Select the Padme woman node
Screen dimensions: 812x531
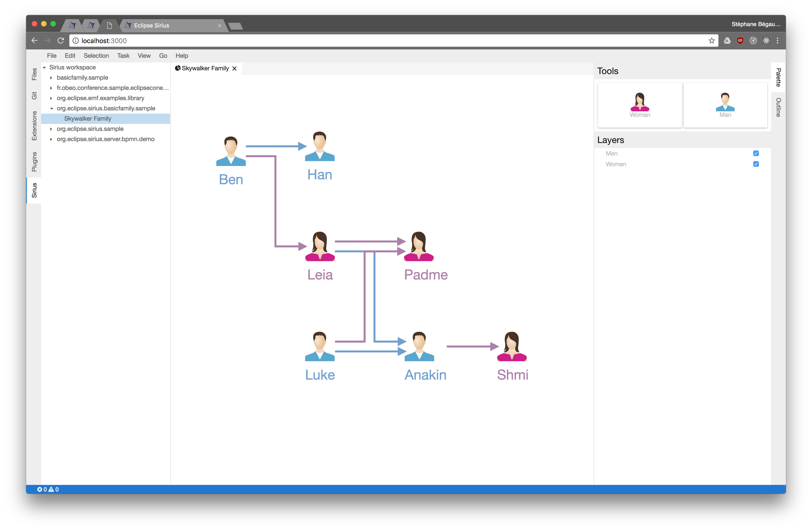click(419, 246)
